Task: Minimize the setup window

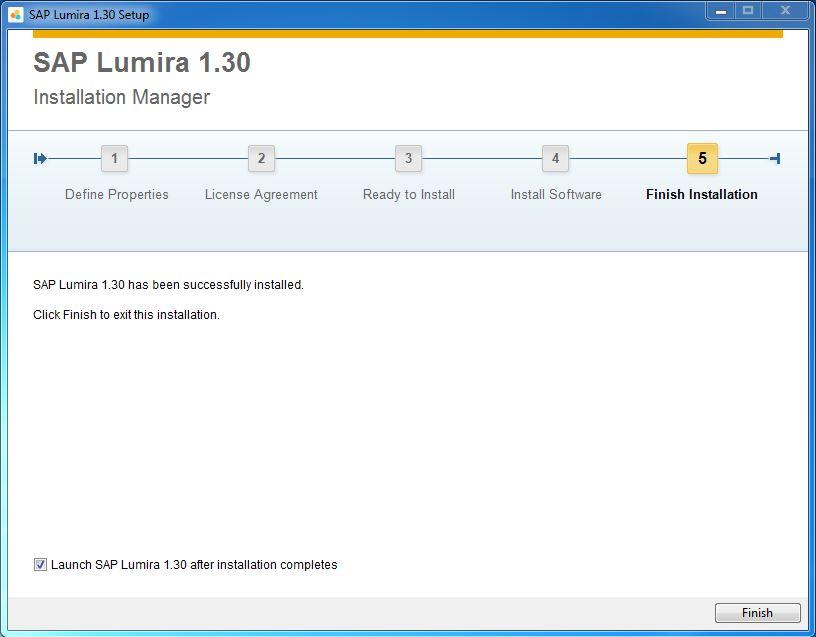Action: click(721, 11)
